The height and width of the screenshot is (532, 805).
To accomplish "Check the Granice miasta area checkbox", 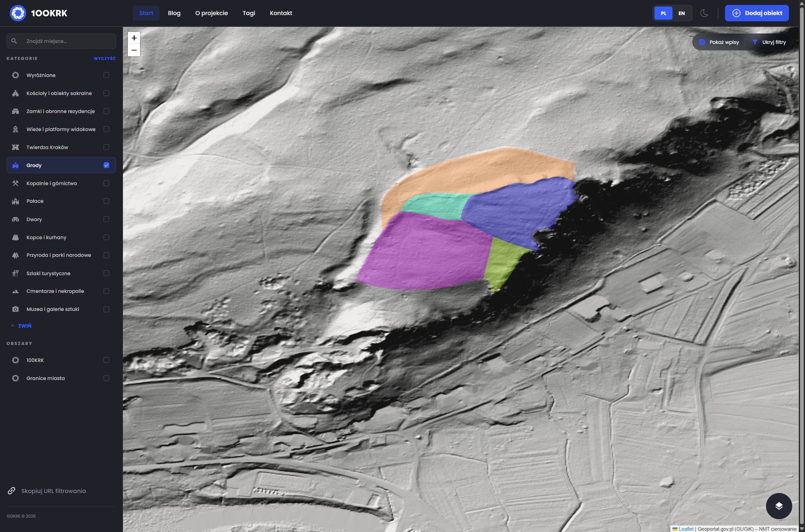I will [106, 378].
